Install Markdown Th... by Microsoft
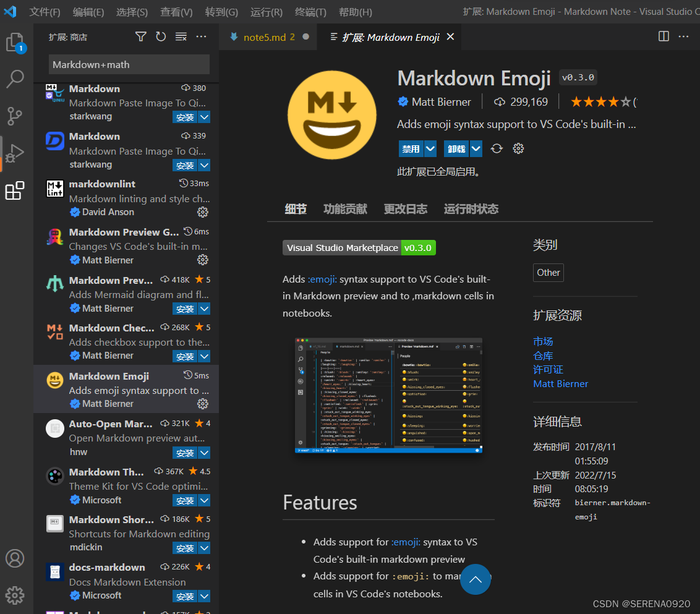700x614 pixels. click(185, 501)
